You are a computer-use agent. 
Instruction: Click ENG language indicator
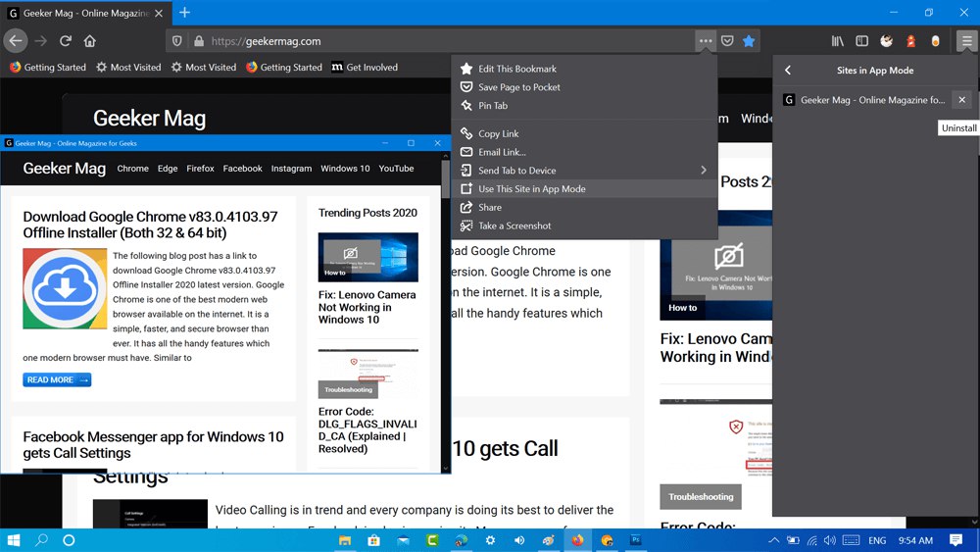click(877, 540)
